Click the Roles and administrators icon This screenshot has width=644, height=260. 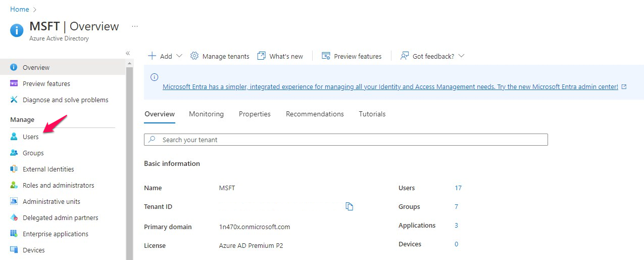coord(14,186)
